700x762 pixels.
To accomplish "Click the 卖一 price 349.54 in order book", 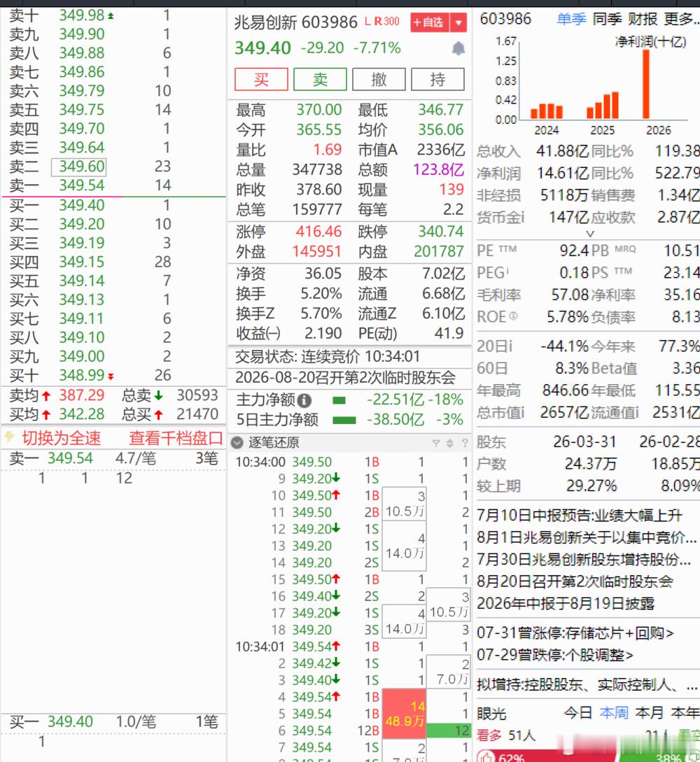I will coord(82,185).
